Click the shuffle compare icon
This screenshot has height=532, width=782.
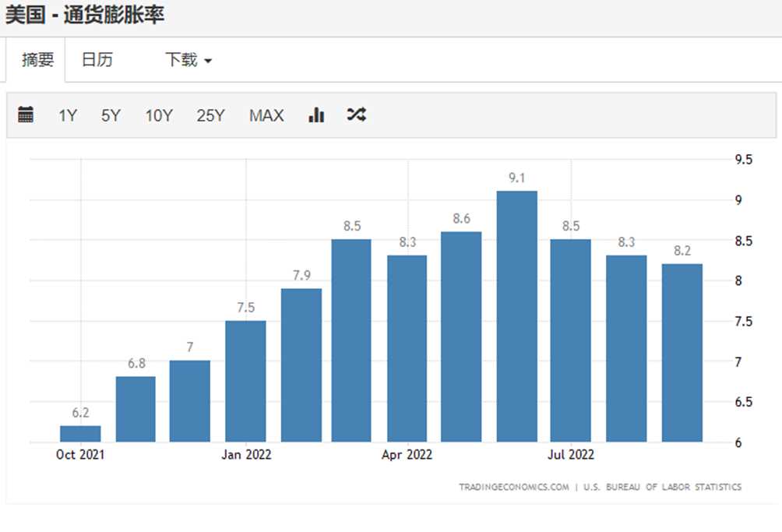coord(356,115)
